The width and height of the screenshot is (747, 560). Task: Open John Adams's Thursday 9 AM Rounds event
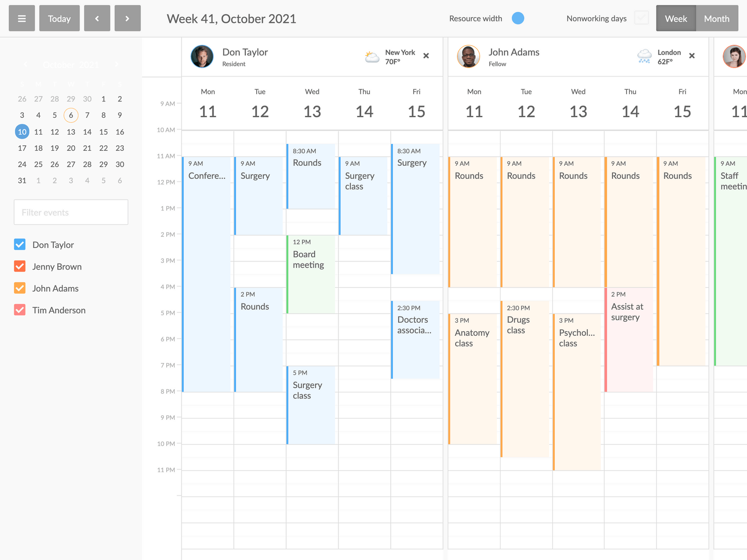coord(629,222)
